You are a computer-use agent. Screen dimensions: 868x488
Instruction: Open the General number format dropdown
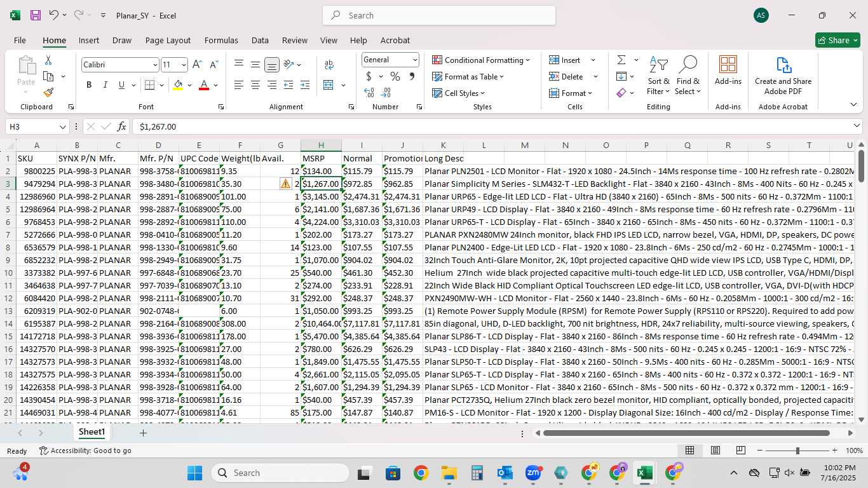[x=415, y=60]
